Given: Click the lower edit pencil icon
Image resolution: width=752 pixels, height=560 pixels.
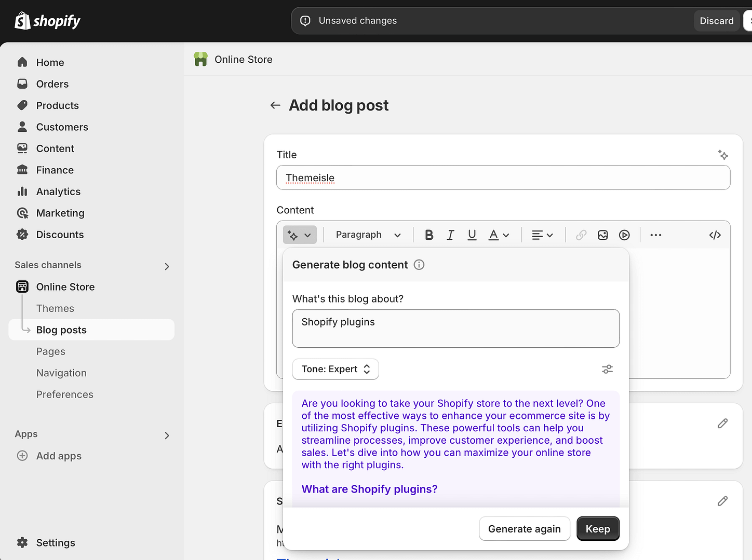Looking at the screenshot, I should click(722, 501).
